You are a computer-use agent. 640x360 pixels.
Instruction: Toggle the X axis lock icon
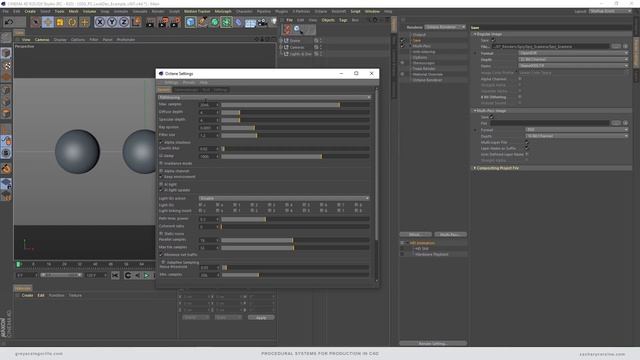100,22
